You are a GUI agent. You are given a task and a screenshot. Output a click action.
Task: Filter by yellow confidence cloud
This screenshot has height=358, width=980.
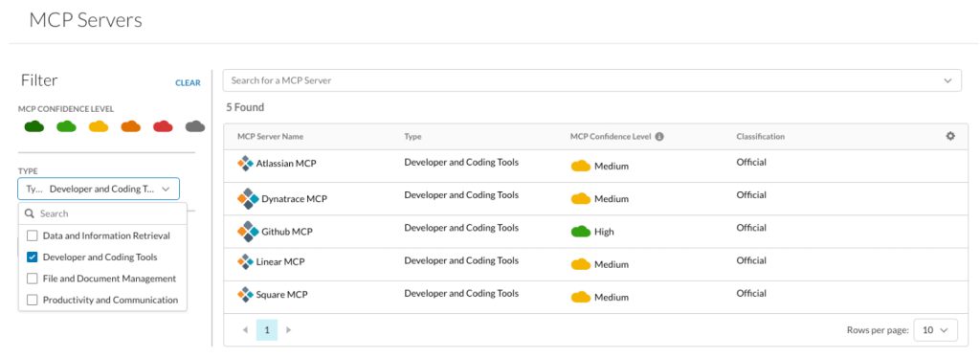coord(99,126)
